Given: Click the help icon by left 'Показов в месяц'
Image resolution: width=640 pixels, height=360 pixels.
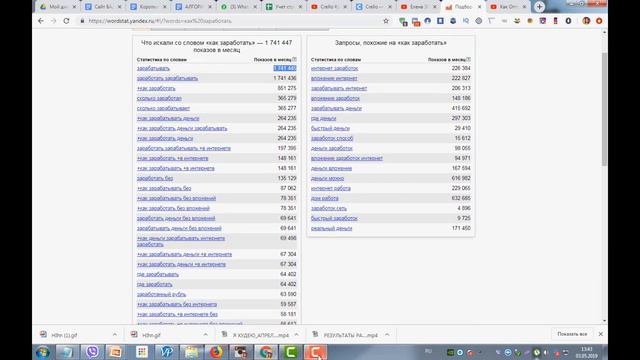Looking at the screenshot, I should [x=294, y=60].
